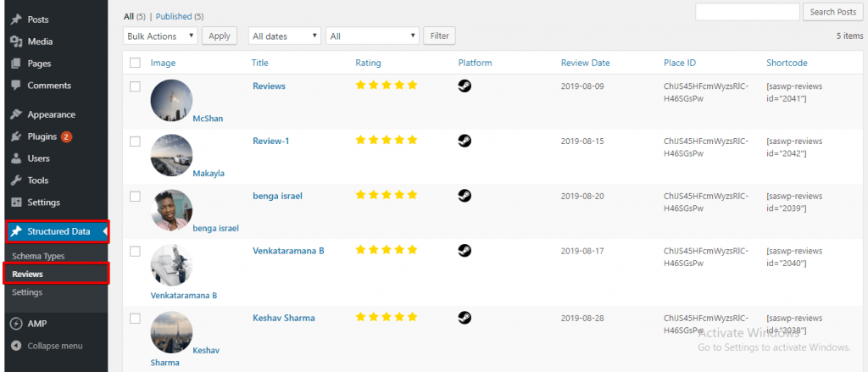Click into the search posts text field
Viewport: 868px width, 372px height.
(x=748, y=12)
